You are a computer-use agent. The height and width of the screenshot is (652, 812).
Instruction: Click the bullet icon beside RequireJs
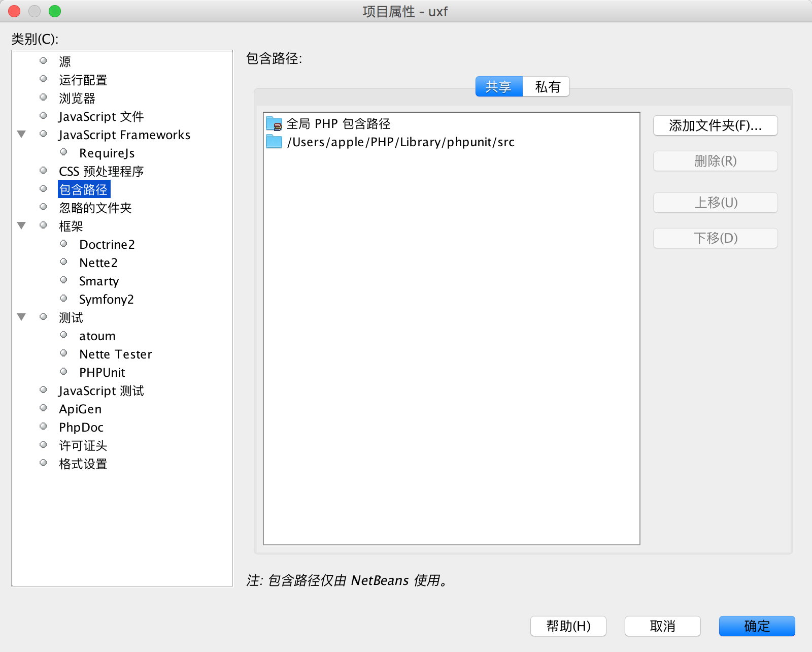click(x=63, y=152)
